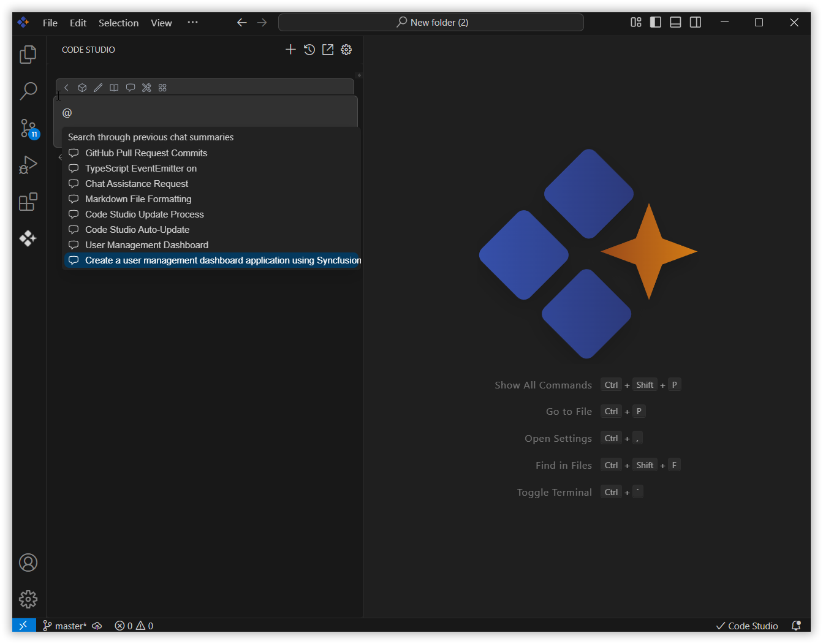This screenshot has height=644, width=823.
Task: Click the cube icon in chat toolbar
Action: [82, 88]
